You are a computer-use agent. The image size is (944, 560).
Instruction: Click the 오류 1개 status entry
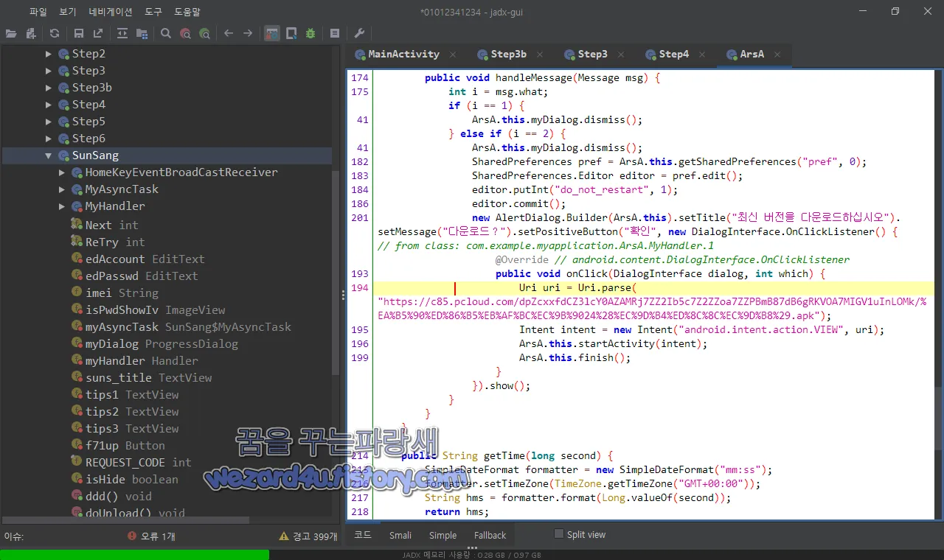click(x=151, y=536)
